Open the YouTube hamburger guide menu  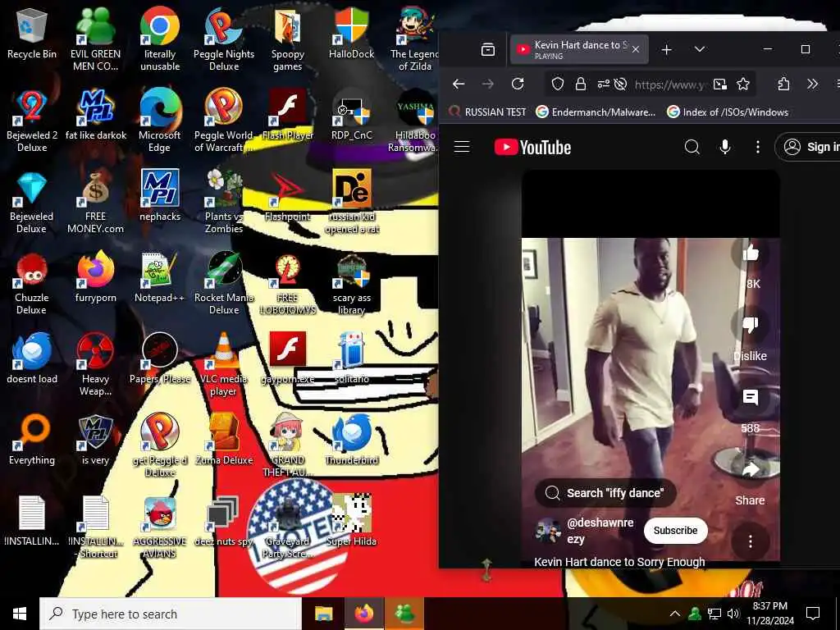click(x=462, y=147)
